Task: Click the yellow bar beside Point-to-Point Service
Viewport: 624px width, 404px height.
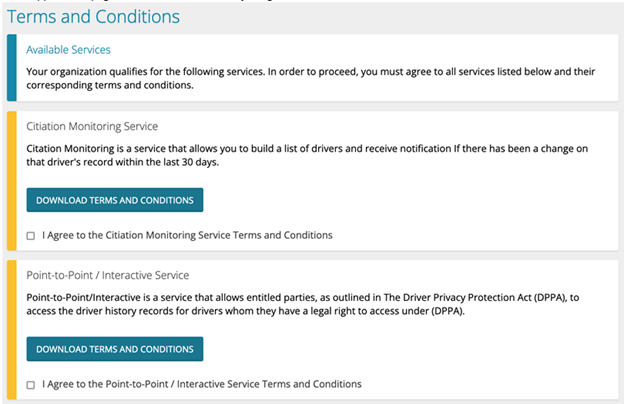Action: (x=11, y=329)
